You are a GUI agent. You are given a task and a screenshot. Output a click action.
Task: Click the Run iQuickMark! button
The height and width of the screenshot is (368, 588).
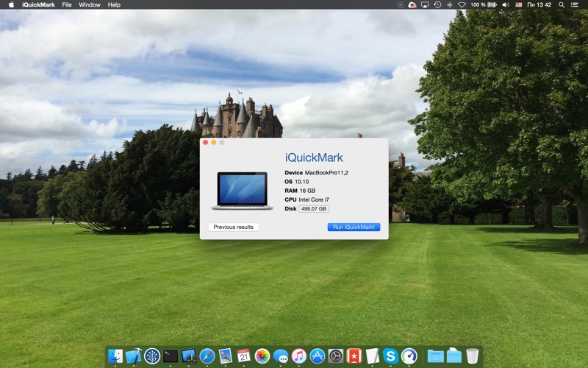[x=354, y=227]
